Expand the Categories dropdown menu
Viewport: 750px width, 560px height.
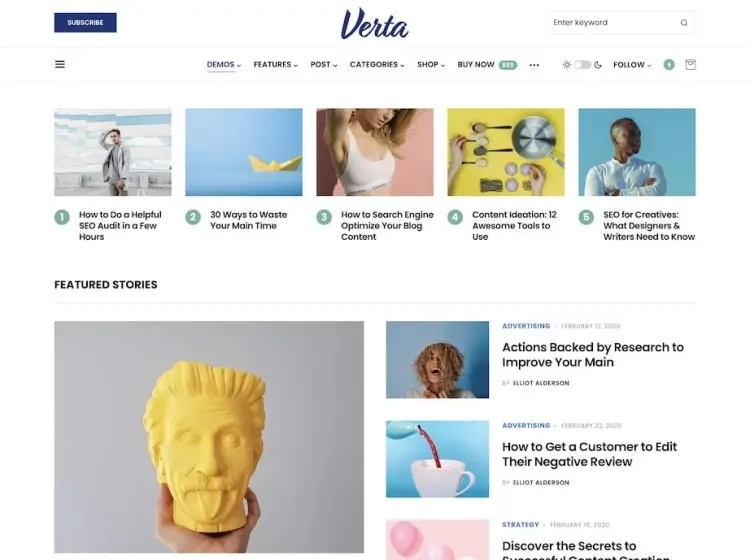click(377, 65)
